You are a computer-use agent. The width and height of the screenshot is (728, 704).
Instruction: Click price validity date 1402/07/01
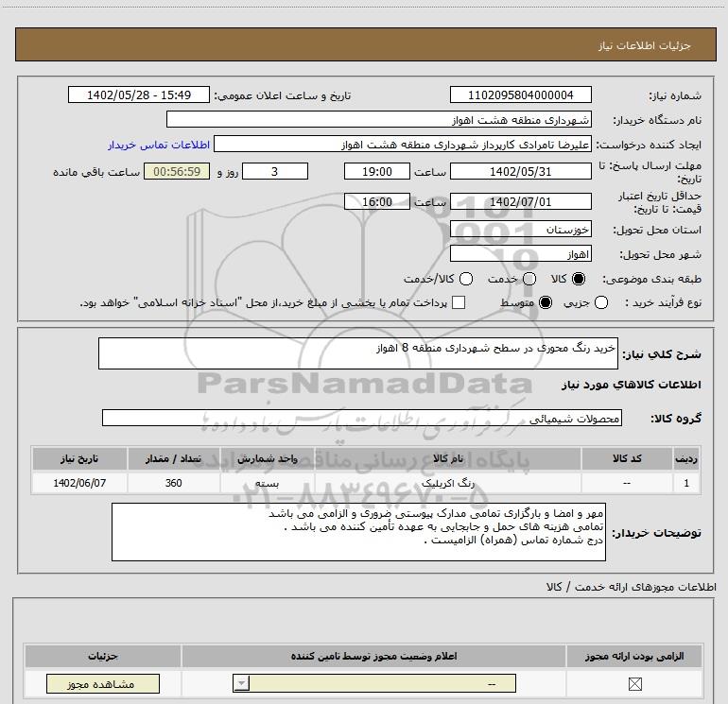coord(520,201)
